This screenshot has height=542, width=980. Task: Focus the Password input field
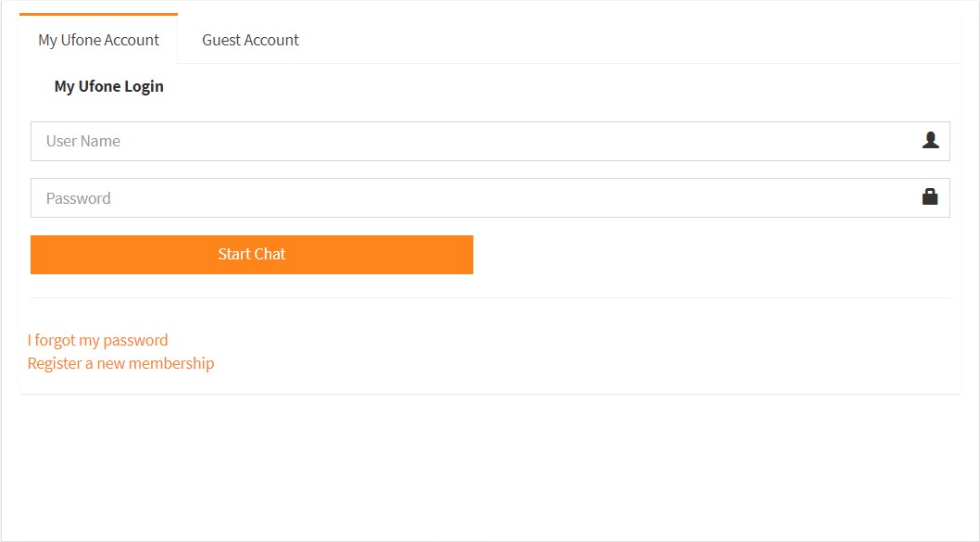pos(490,198)
